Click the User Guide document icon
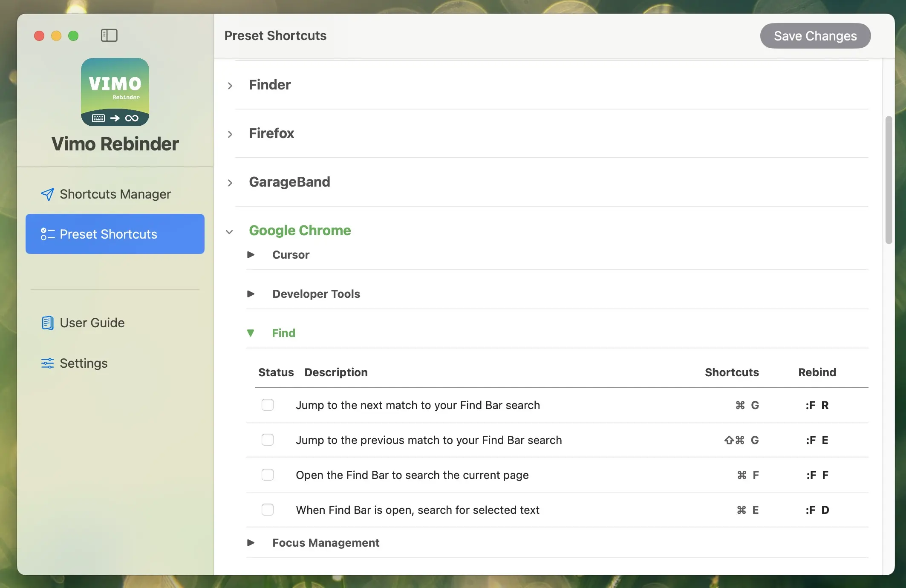Image resolution: width=906 pixels, height=588 pixels. [x=47, y=323]
